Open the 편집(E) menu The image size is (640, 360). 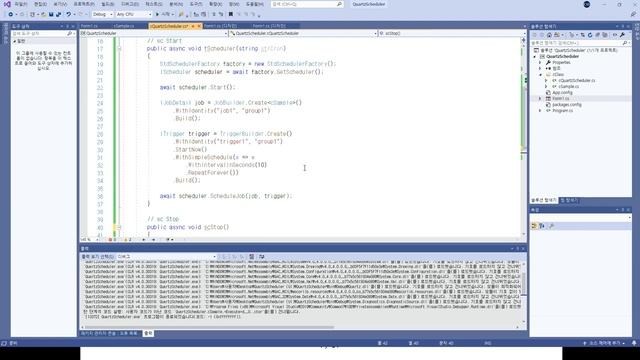(40, 4)
